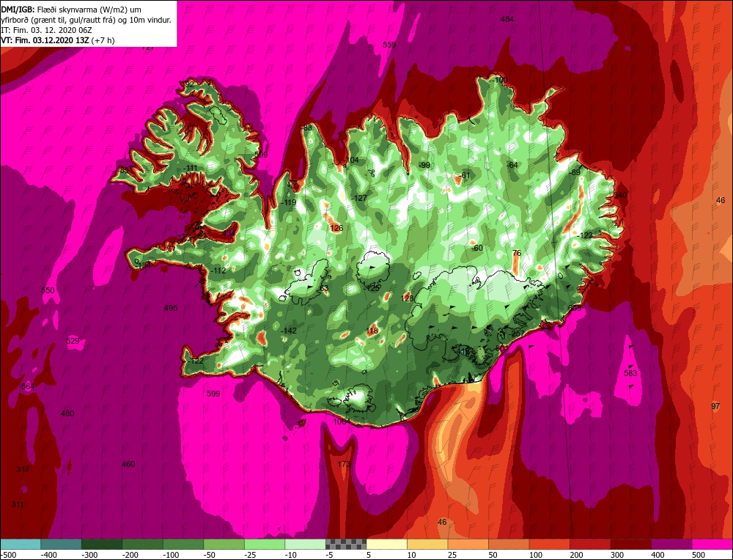Click the legend label 200
The image size is (733, 560).
point(576,555)
